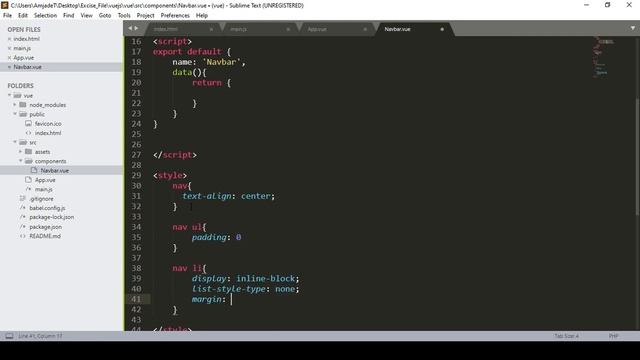This screenshot has width=640, height=360.
Task: Open the tab list dropdown arrow
Action: tap(633, 28)
